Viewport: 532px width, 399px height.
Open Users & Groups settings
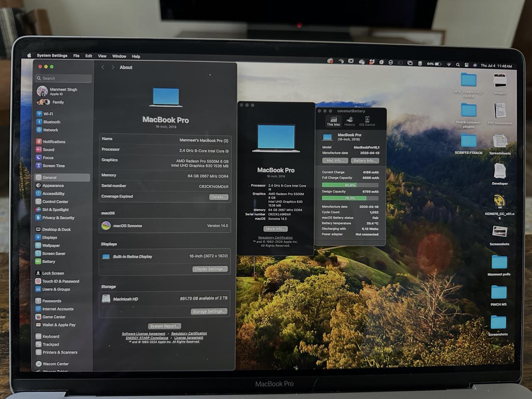(53, 289)
